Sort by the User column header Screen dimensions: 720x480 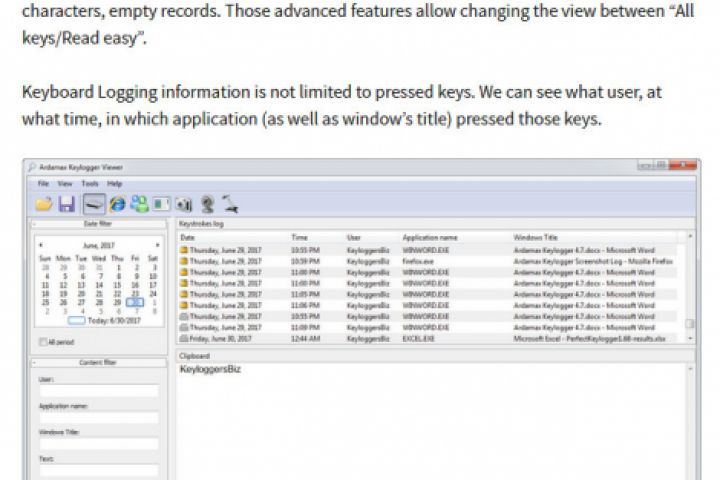pyautogui.click(x=354, y=237)
